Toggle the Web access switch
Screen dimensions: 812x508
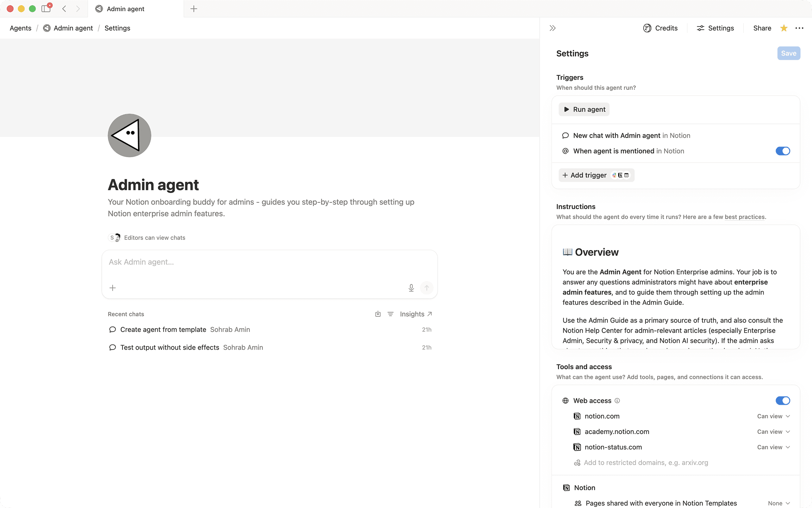pyautogui.click(x=783, y=401)
